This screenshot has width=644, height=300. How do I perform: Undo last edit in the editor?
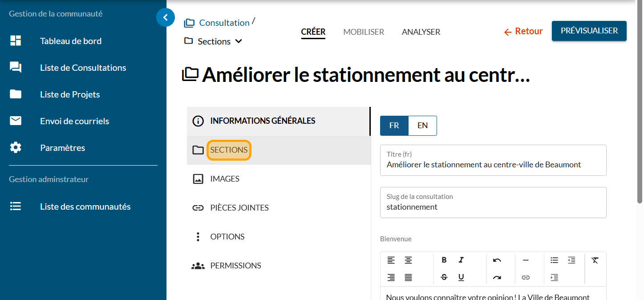tap(497, 260)
